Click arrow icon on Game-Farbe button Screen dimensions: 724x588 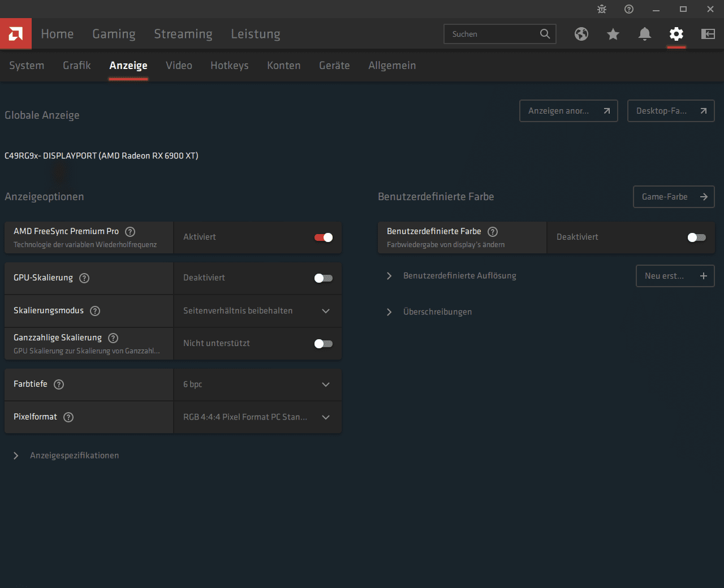click(704, 197)
